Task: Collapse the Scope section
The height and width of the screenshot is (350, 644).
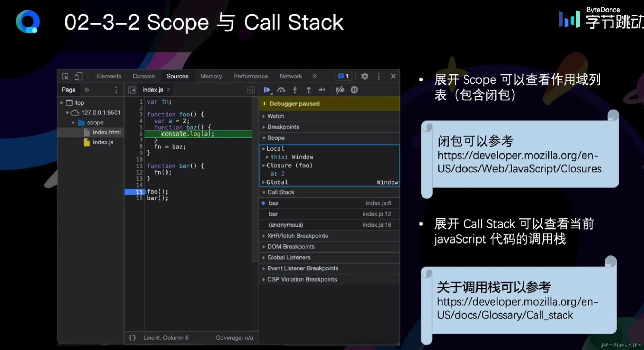Action: coord(276,138)
